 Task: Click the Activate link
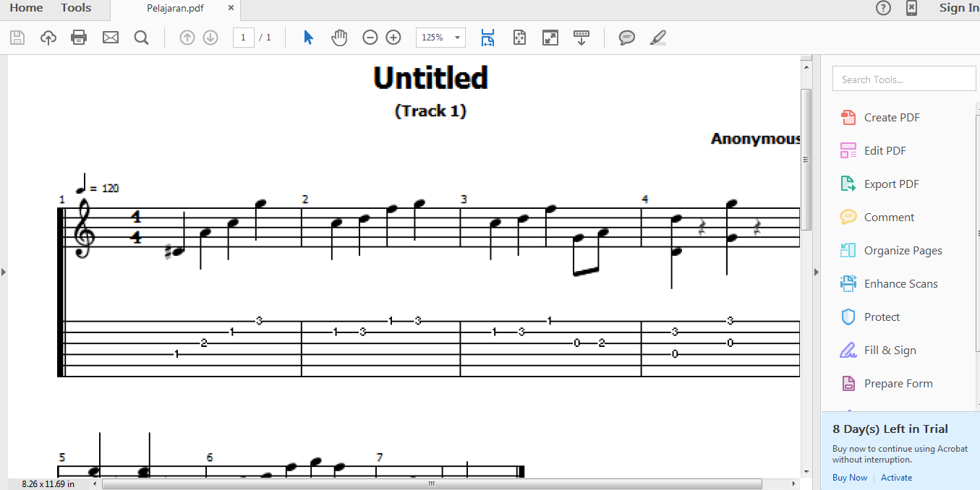point(896,478)
